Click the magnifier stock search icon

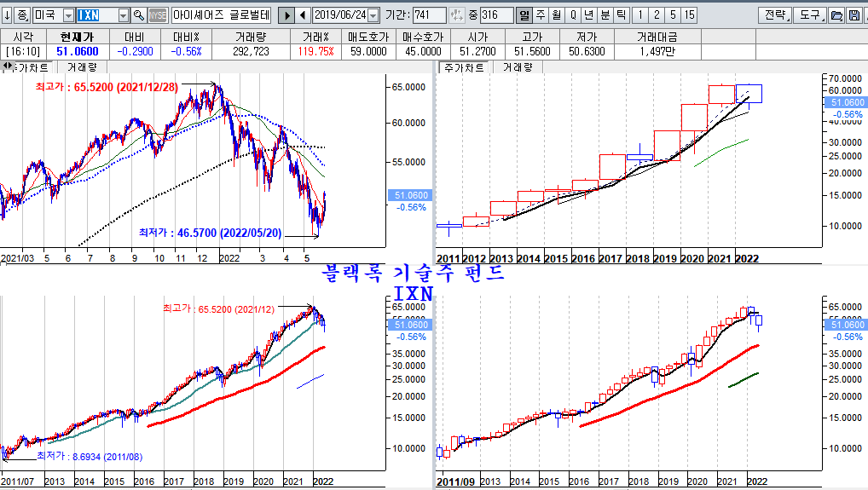(138, 15)
